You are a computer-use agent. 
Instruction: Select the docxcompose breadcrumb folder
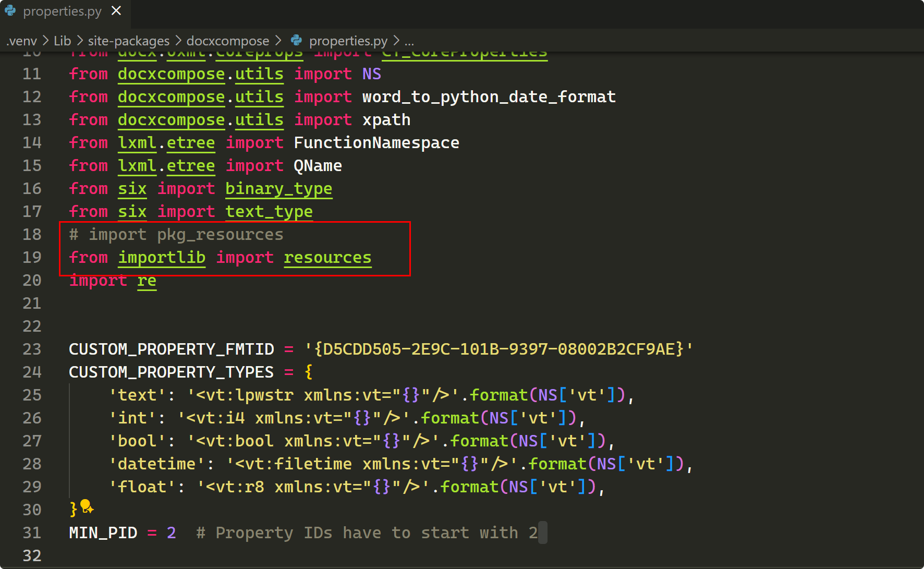(227, 41)
